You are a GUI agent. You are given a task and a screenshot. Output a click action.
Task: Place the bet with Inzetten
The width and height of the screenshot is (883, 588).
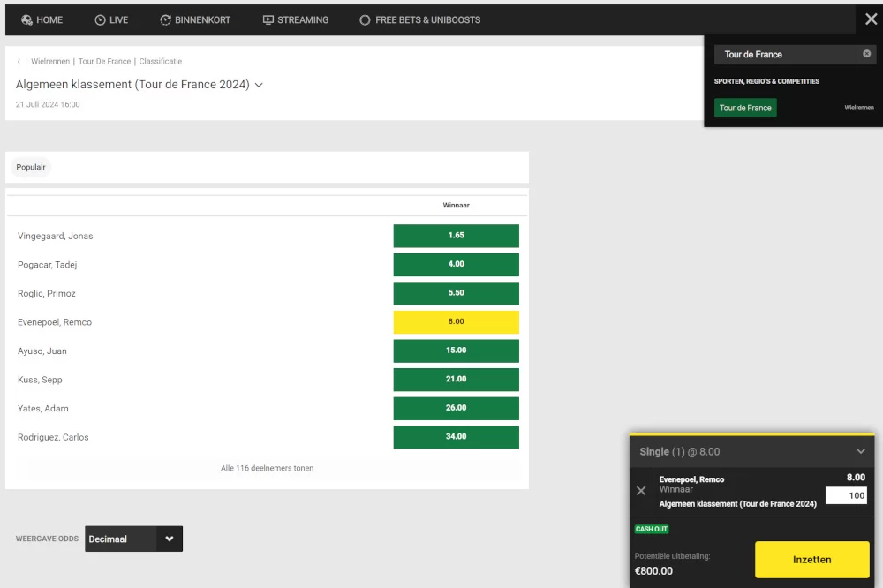pos(812,559)
